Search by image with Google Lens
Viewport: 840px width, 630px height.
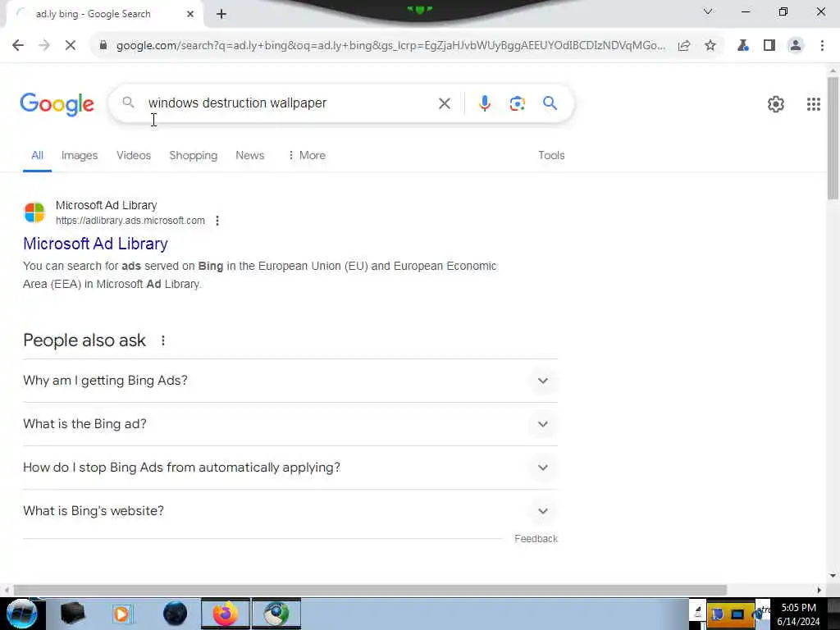pyautogui.click(x=517, y=103)
